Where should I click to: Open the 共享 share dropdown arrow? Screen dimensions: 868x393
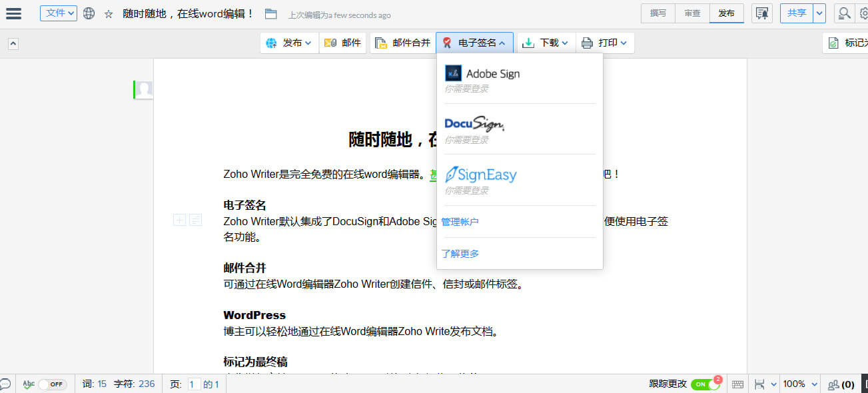coord(819,13)
